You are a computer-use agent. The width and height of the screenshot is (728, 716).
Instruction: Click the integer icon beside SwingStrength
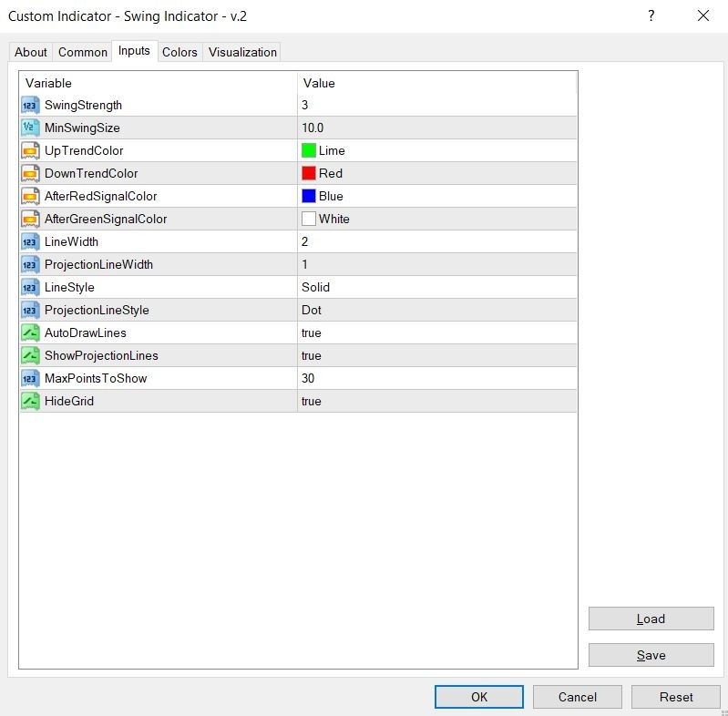tap(30, 105)
